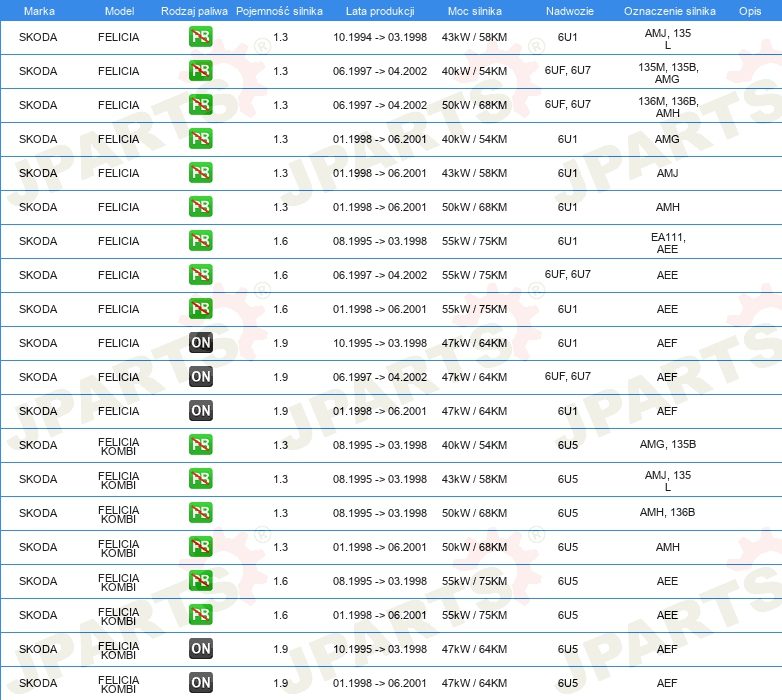
Task: Click the petrol icon in Kombi 1.6 01.1998 AEE row
Action: click(x=200, y=614)
